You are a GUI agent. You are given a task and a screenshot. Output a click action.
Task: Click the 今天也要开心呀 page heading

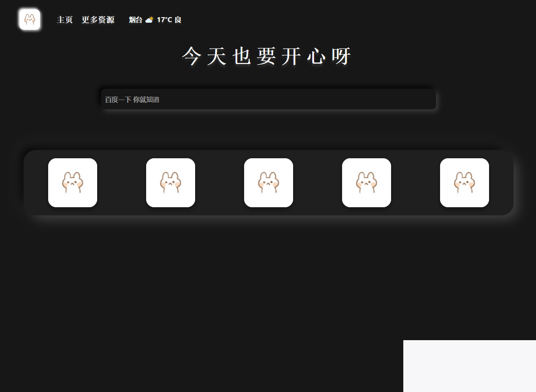267,57
